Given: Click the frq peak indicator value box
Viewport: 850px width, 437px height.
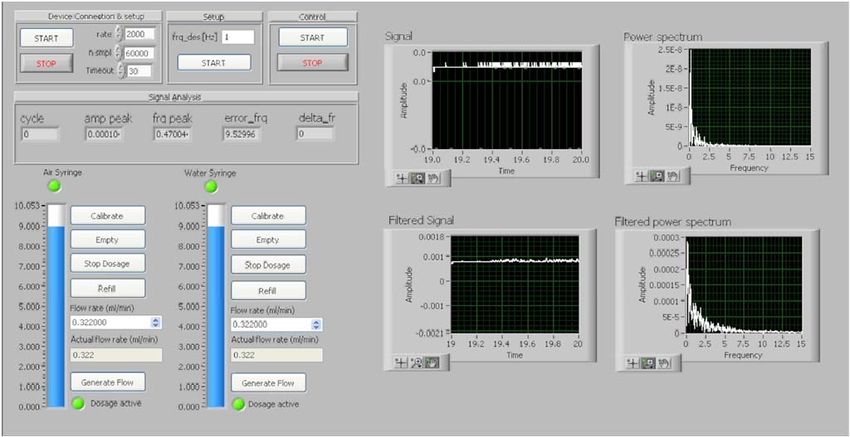Looking at the screenshot, I should tap(173, 134).
